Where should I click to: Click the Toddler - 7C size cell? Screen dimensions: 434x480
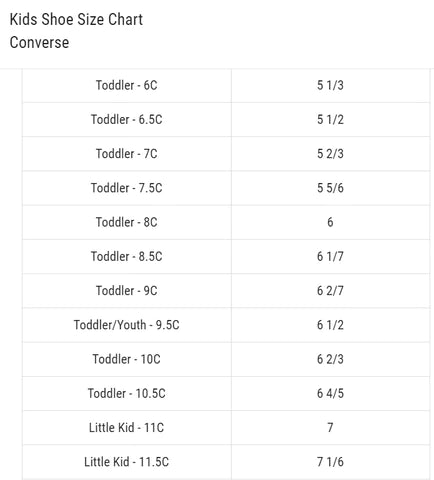coord(127,154)
